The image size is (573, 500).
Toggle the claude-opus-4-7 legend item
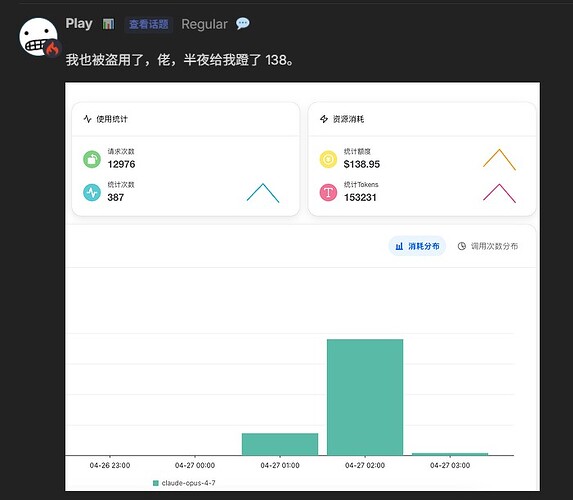tap(184, 483)
